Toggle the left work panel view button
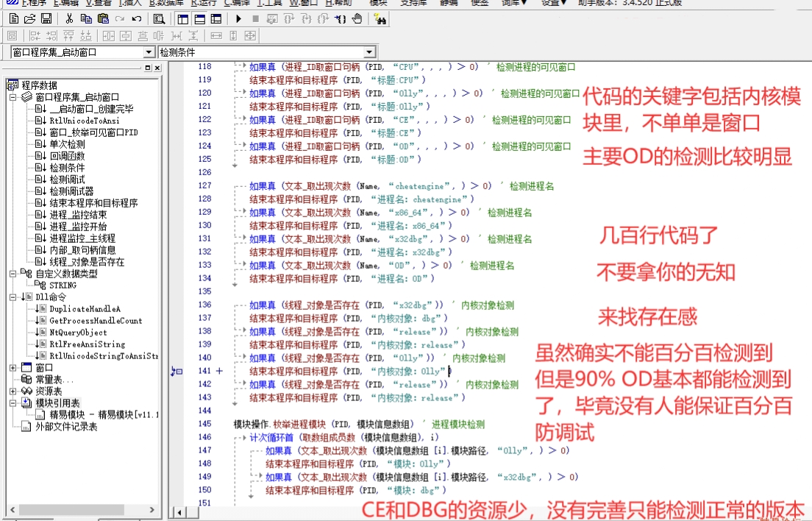812x521 pixels. (183, 19)
